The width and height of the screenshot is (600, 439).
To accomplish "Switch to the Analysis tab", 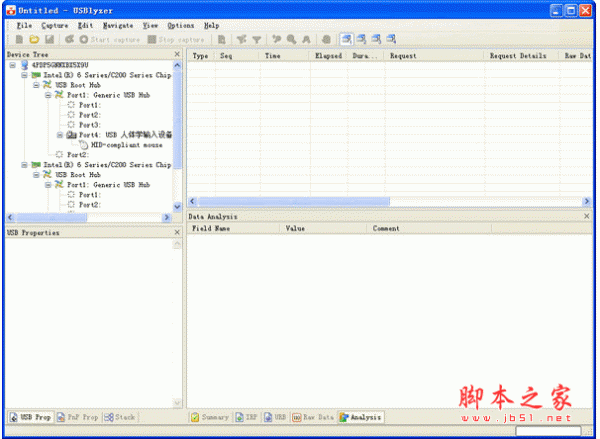I will (x=361, y=417).
